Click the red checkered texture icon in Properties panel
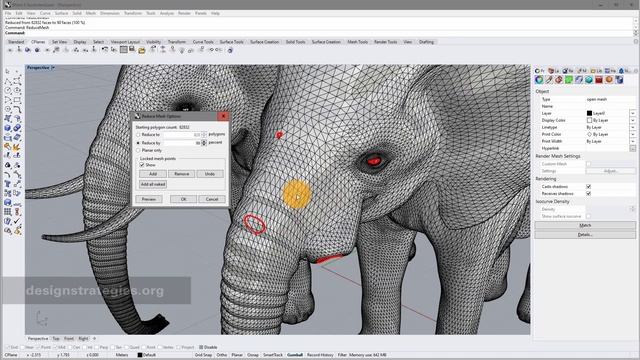 (x=559, y=80)
